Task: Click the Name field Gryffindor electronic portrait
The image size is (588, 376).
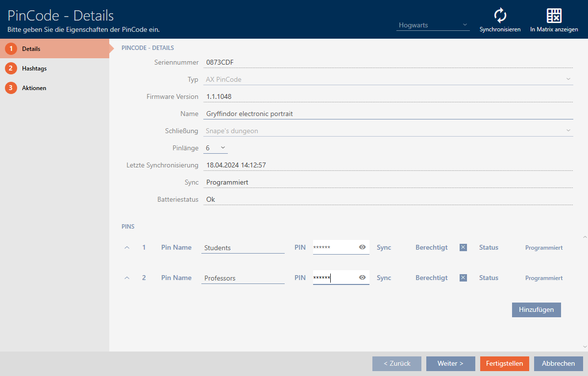Action: (x=387, y=114)
